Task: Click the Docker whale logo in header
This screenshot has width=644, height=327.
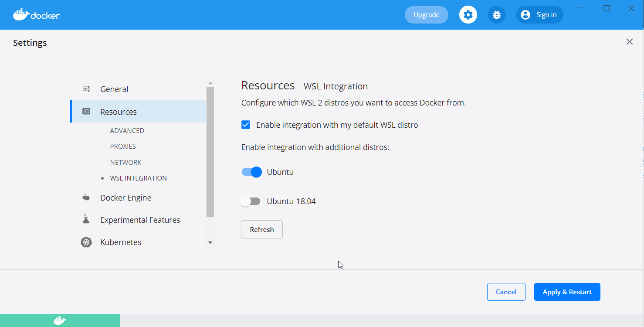Action: (20, 14)
